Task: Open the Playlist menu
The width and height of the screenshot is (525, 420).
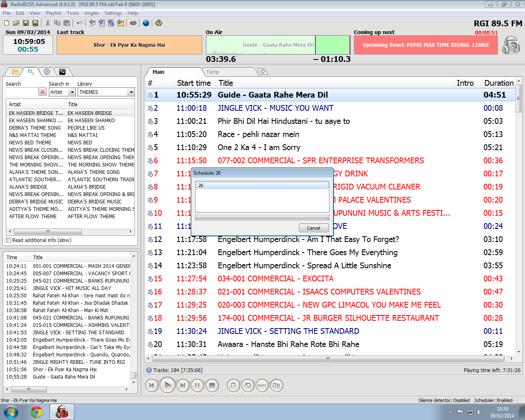Action: tap(53, 13)
